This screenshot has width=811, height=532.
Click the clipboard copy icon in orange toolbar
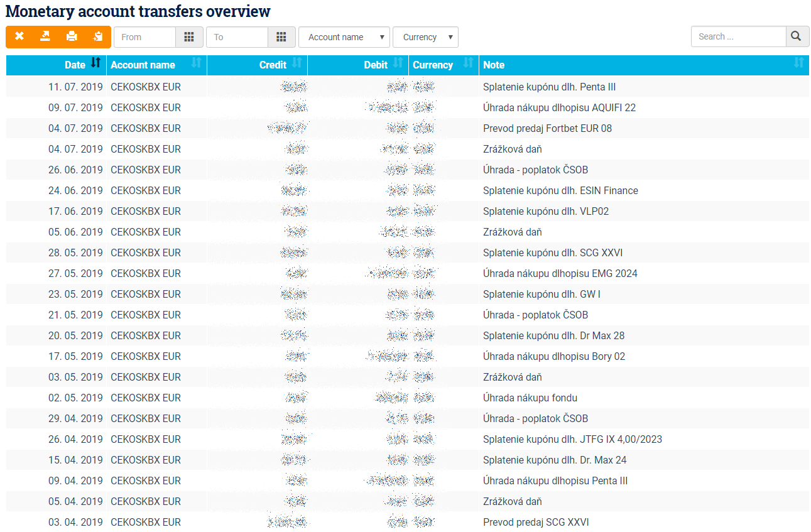click(x=97, y=36)
